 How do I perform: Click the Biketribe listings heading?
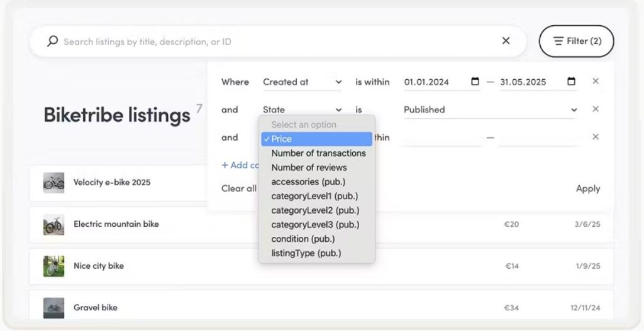click(117, 114)
